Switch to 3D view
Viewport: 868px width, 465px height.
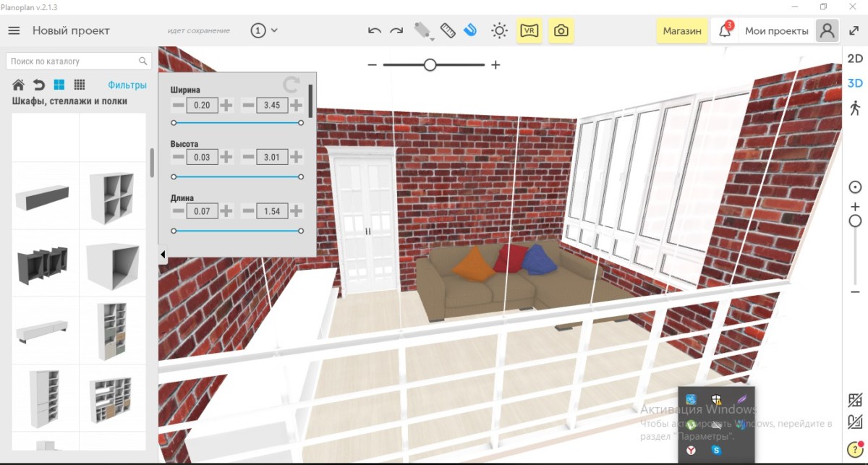point(856,82)
